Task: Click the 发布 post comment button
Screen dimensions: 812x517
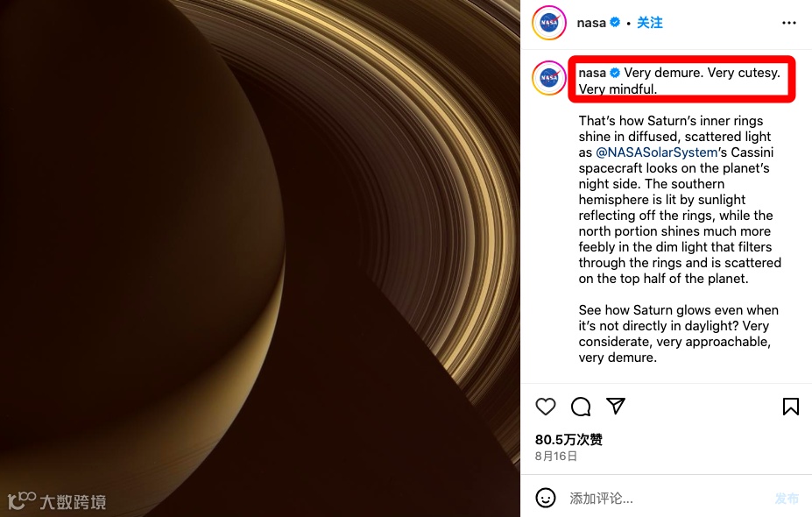Action: pyautogui.click(x=787, y=499)
